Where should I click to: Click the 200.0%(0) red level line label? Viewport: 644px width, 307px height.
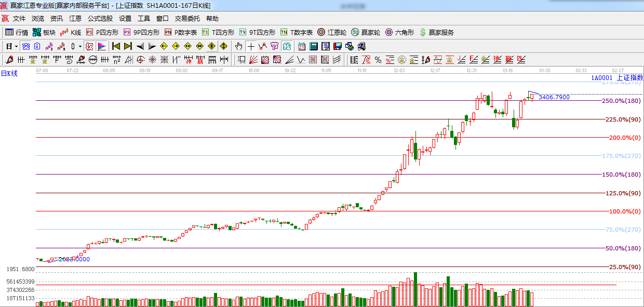(624, 138)
